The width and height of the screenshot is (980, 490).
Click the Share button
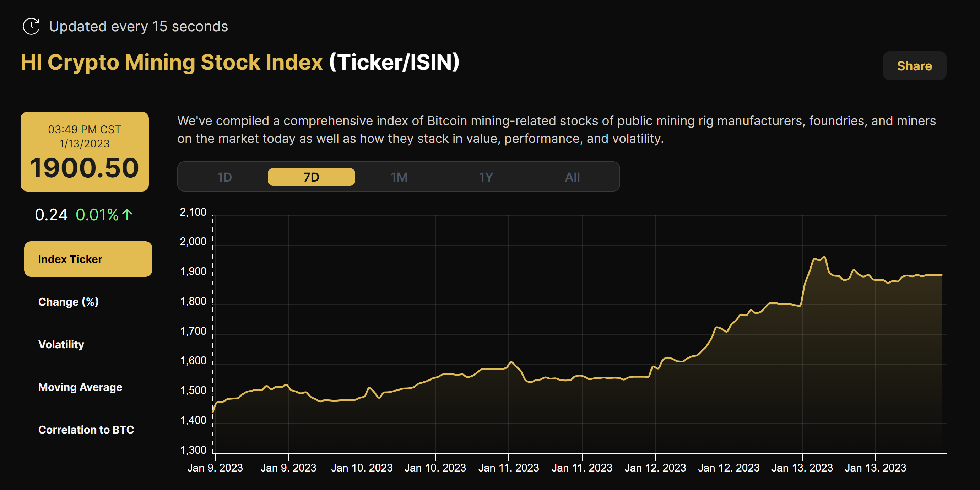[x=915, y=65]
